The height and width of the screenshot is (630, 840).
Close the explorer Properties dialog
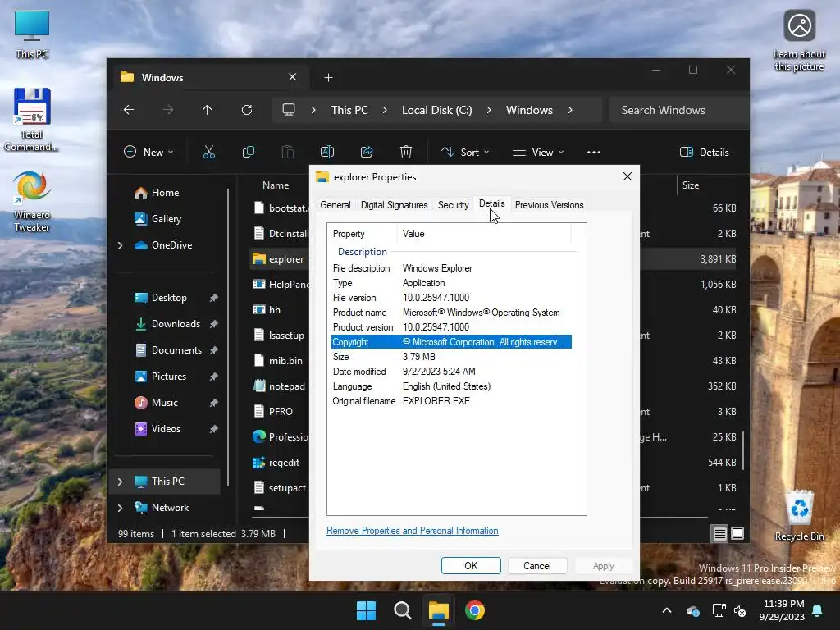tap(628, 176)
